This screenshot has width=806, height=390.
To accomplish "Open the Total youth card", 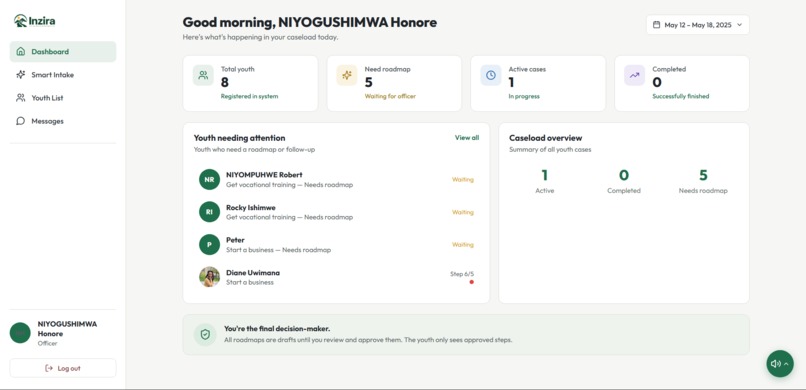I will coord(250,83).
